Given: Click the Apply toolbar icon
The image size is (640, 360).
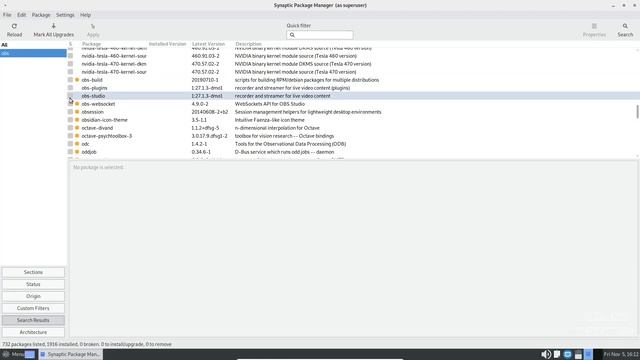Looking at the screenshot, I should point(93,26).
